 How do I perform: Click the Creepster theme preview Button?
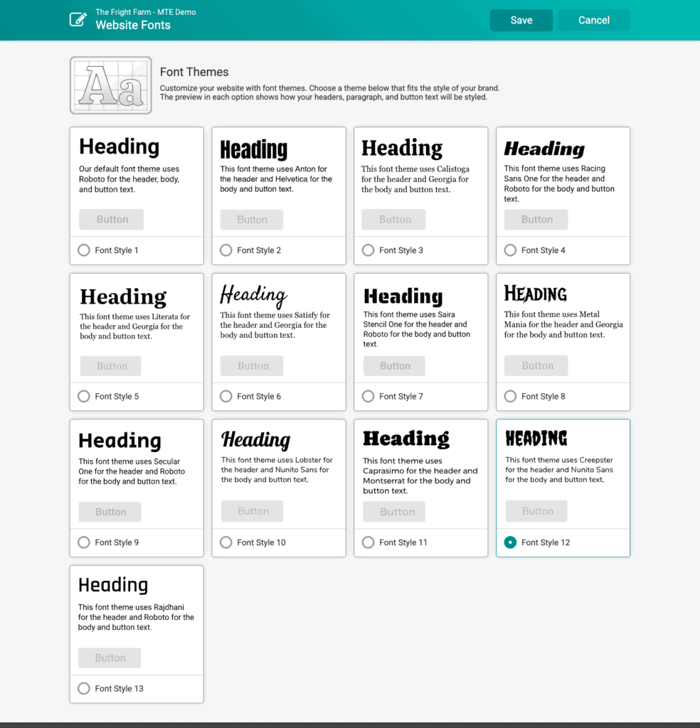(536, 510)
